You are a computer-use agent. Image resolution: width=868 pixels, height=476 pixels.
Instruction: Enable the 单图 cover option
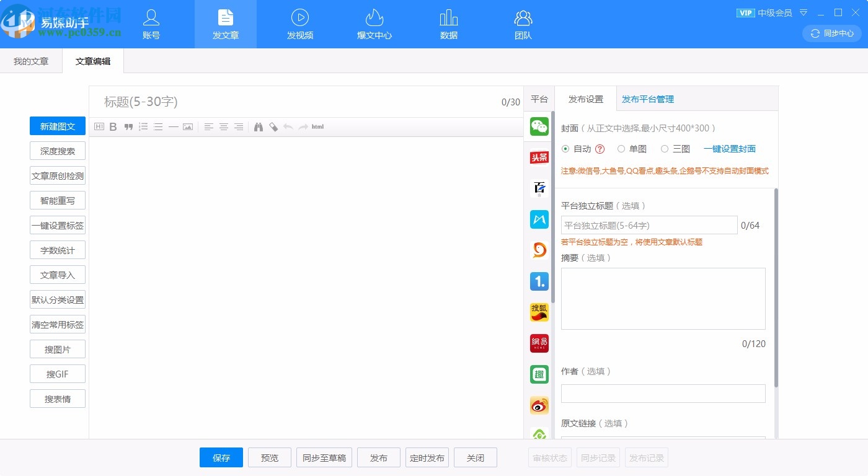[621, 149]
